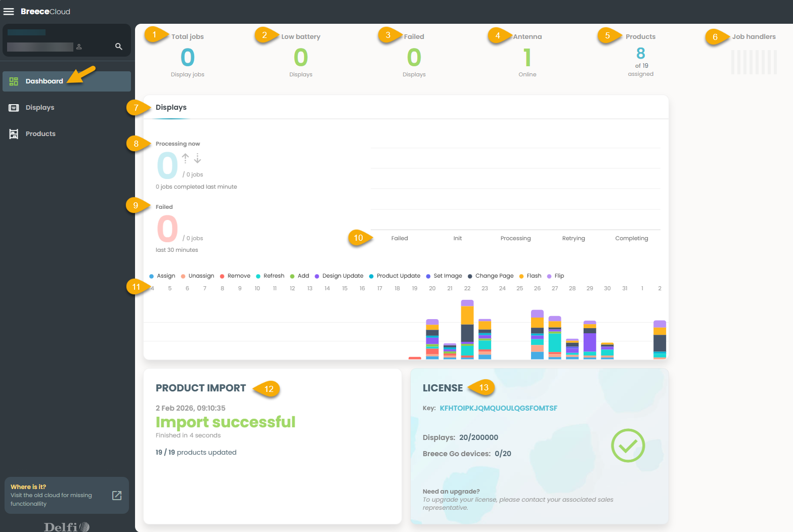The height and width of the screenshot is (532, 793).
Task: Click the license valid checkmark icon
Action: 628,446
